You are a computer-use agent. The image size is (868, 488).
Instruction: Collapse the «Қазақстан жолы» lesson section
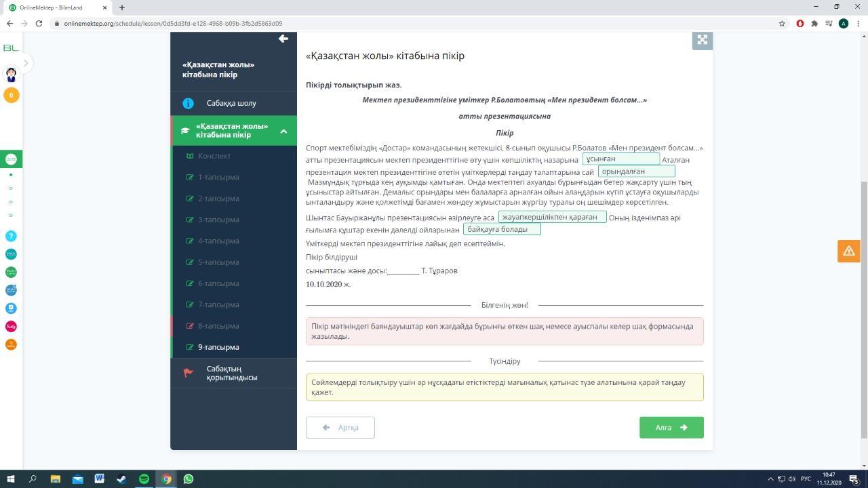click(x=283, y=131)
